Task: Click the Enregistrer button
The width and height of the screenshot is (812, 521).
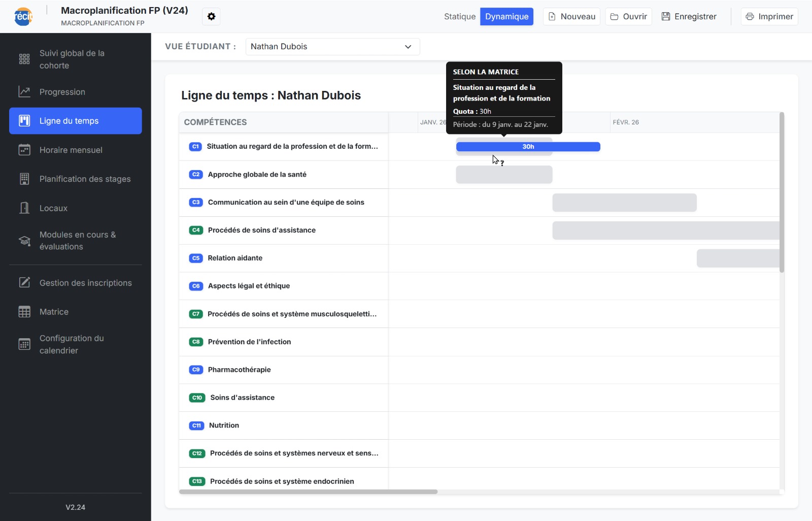Action: pyautogui.click(x=689, y=17)
